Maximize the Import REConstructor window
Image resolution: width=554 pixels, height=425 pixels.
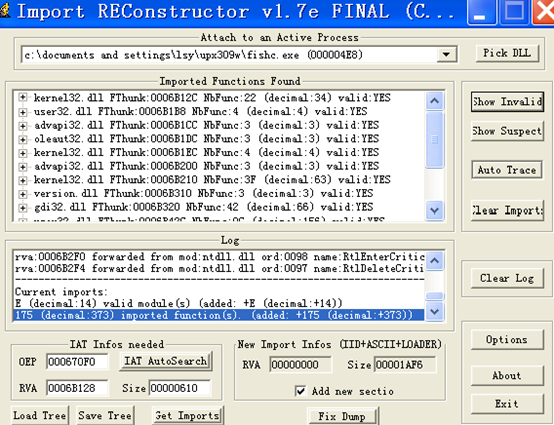[514, 12]
